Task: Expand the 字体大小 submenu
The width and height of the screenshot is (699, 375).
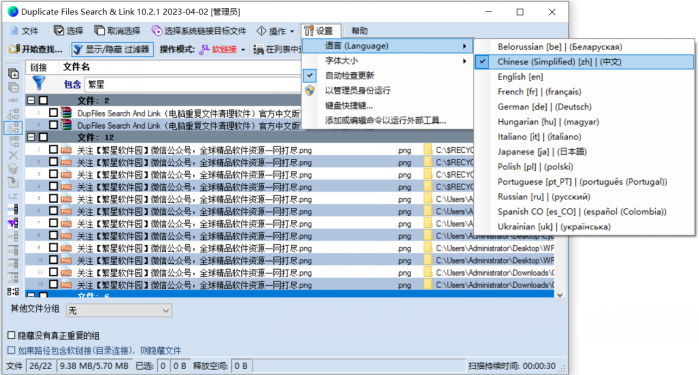Action: click(x=387, y=61)
